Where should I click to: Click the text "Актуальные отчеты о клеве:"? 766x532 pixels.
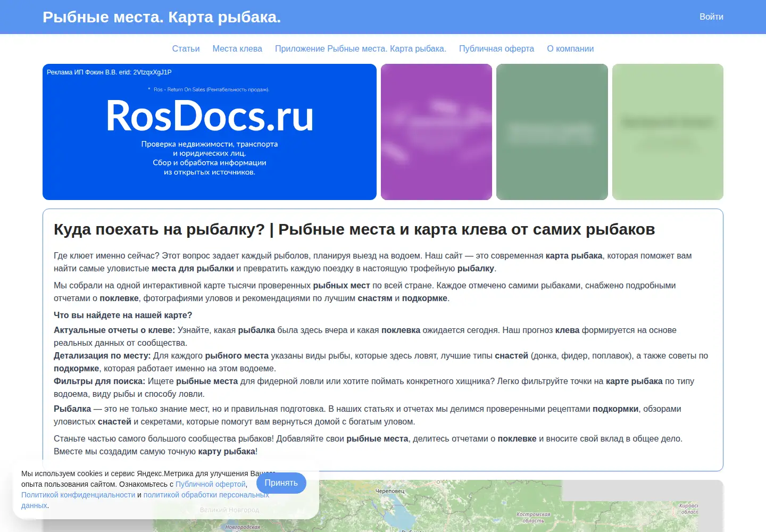[114, 330]
